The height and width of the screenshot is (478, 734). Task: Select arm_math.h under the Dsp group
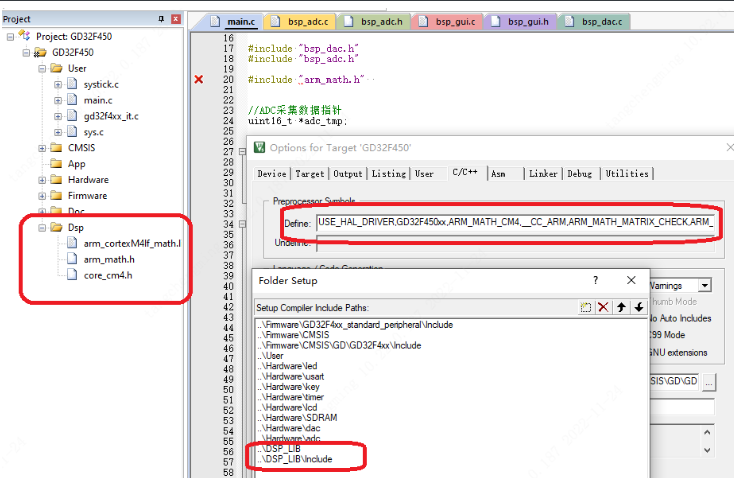point(109,259)
